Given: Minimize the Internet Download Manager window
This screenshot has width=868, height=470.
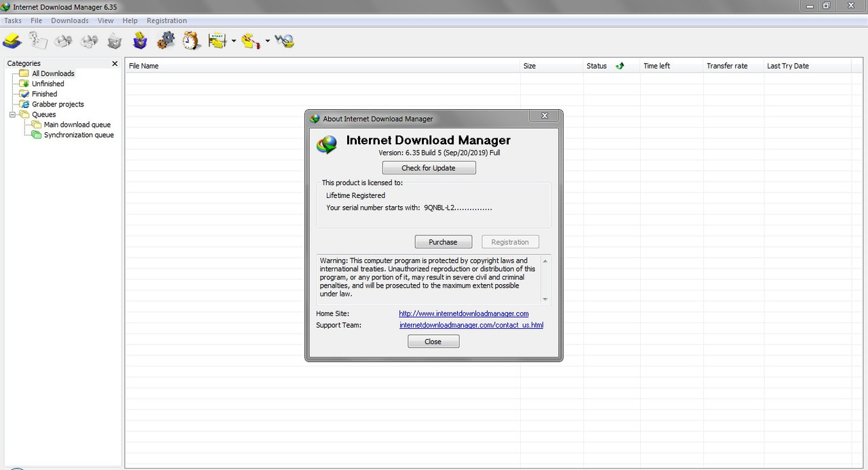Looking at the screenshot, I should (x=808, y=5).
